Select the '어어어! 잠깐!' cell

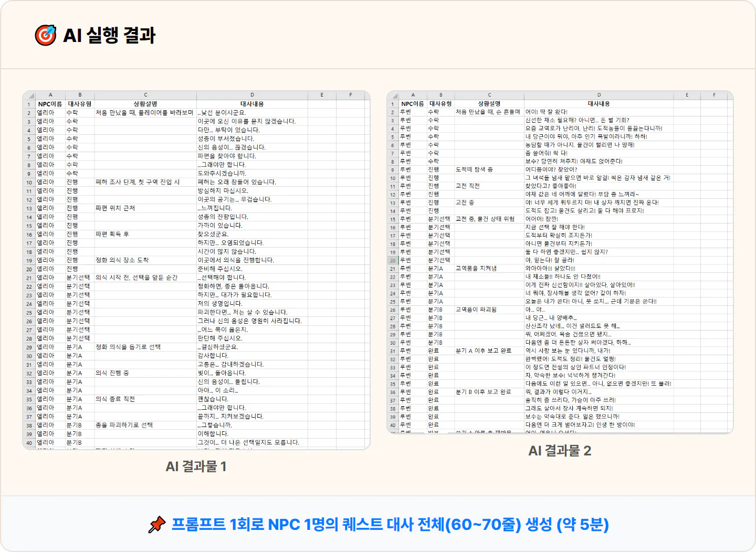click(x=599, y=219)
